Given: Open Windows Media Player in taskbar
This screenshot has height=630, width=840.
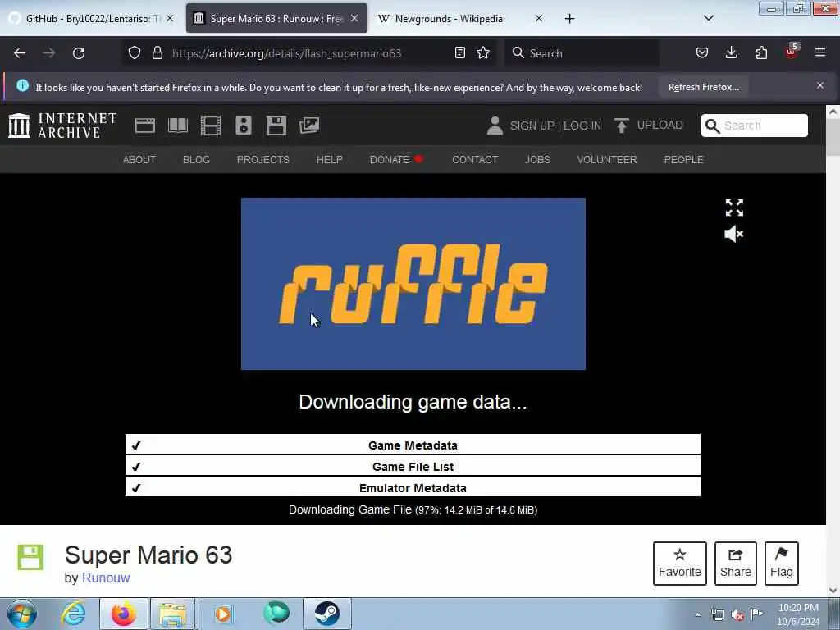Looking at the screenshot, I should click(223, 614).
